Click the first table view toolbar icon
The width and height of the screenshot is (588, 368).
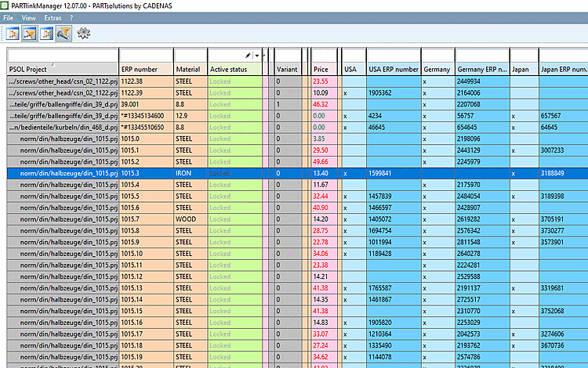(x=13, y=33)
